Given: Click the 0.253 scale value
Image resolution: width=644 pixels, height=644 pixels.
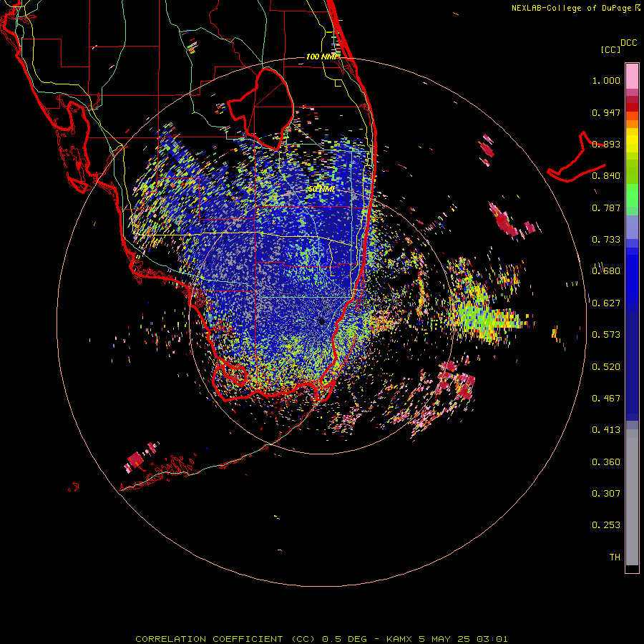Looking at the screenshot, I should click(x=606, y=525).
